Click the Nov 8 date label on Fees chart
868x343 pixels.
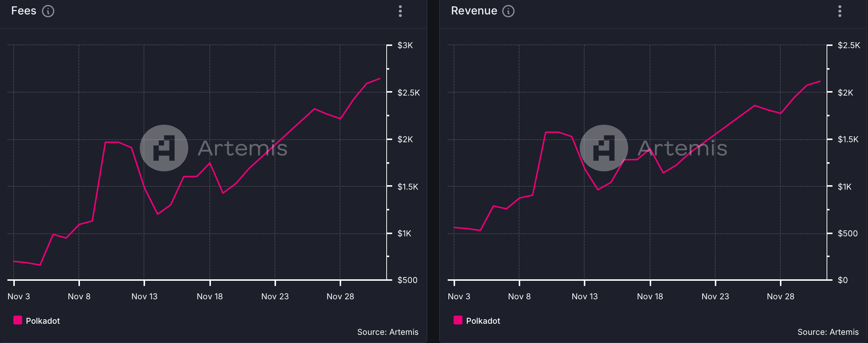pos(79,296)
